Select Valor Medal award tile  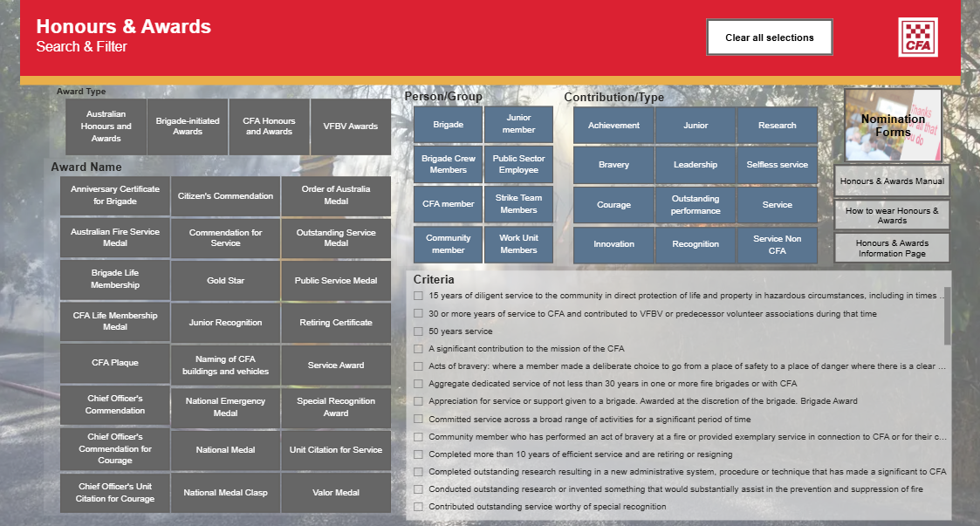pyautogui.click(x=336, y=493)
